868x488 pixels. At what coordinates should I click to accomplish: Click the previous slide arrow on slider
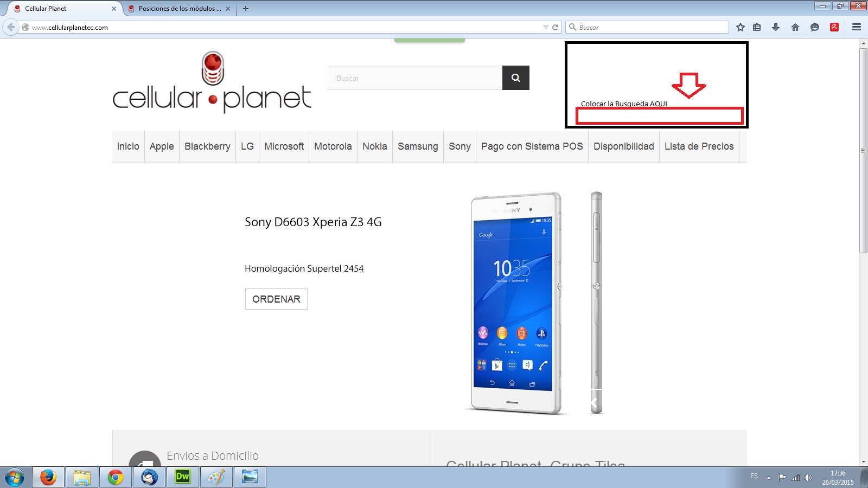(594, 403)
